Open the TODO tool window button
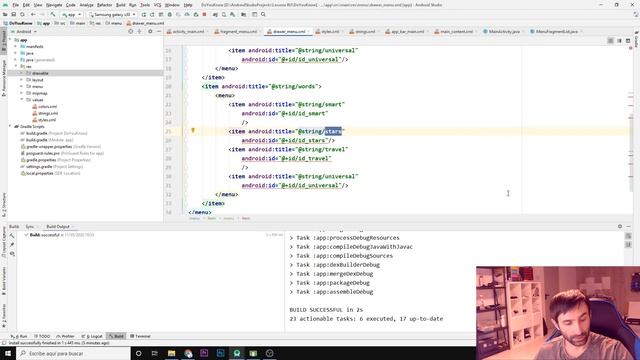The width and height of the screenshot is (640, 360). coord(42,336)
